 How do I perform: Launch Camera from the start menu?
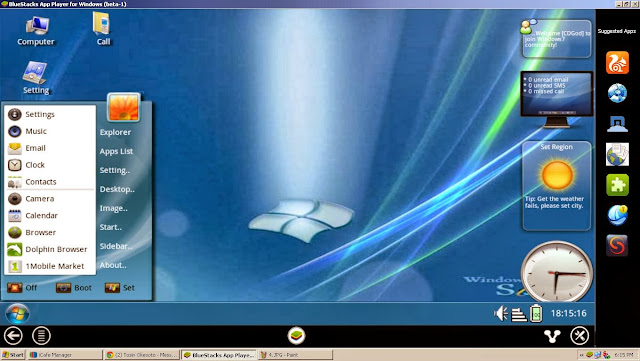[50, 198]
